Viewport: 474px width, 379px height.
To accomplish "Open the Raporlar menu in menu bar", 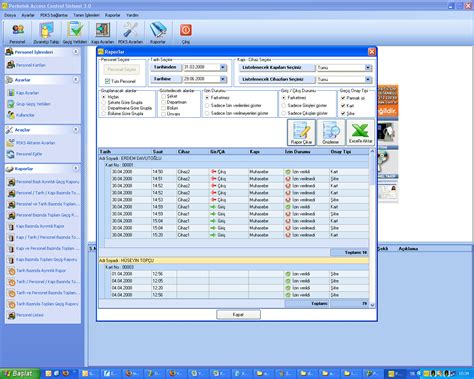I will pos(113,15).
